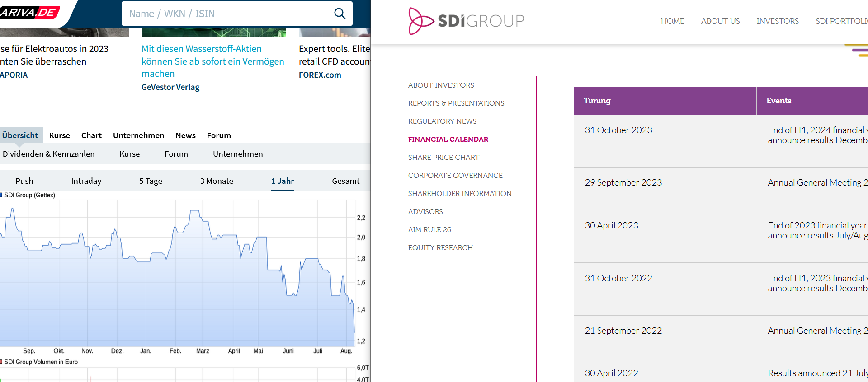
Task: Switch chart to Gesamt period
Action: [x=345, y=181]
